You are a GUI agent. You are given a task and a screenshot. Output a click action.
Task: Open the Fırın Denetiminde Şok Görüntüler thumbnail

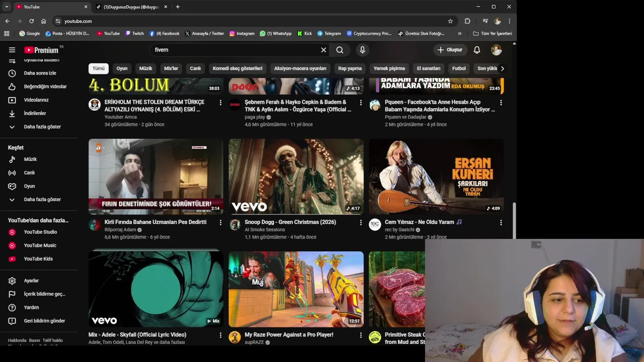[156, 176]
